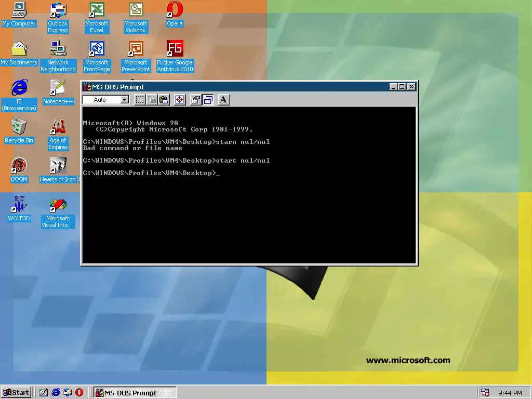Click the 'start nul/nul' command line
The height and width of the screenshot is (399, 532).
[176, 161]
